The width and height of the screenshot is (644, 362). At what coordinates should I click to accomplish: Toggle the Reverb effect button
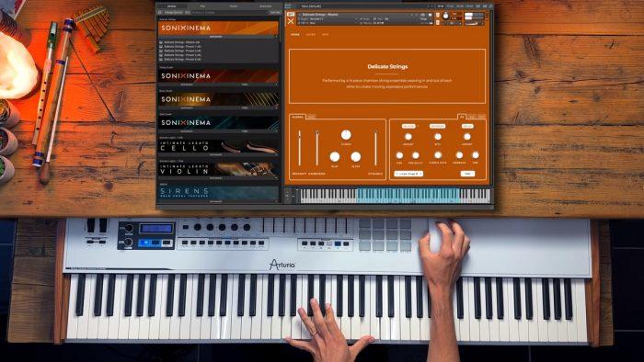[408, 126]
